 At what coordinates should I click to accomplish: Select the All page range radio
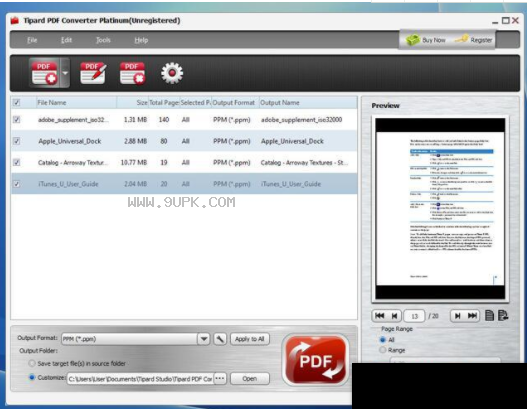pyautogui.click(x=382, y=339)
